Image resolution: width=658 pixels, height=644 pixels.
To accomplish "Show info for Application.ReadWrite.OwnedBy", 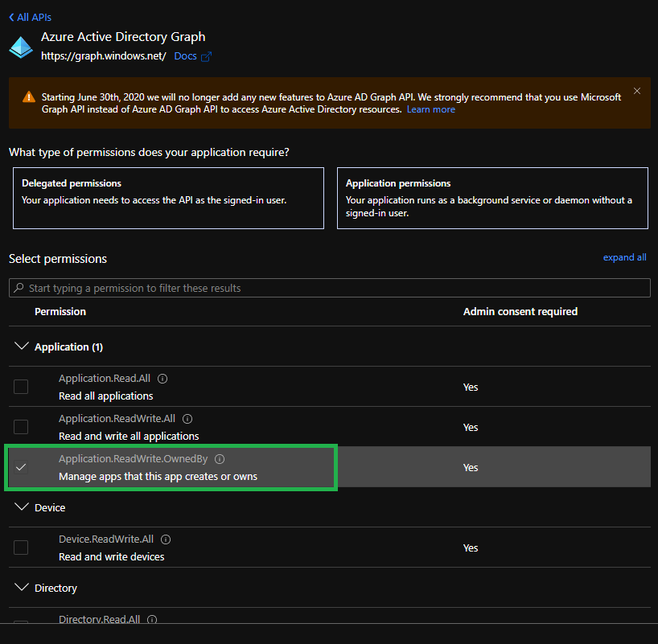I will coord(220,459).
